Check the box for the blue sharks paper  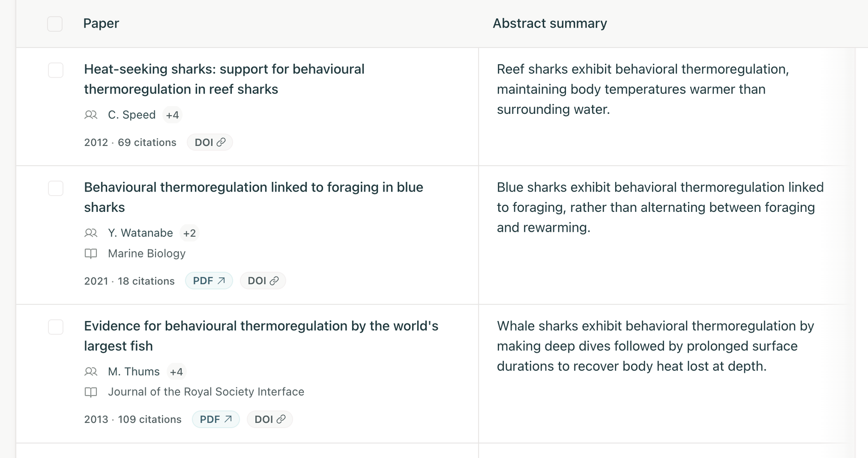pos(56,188)
